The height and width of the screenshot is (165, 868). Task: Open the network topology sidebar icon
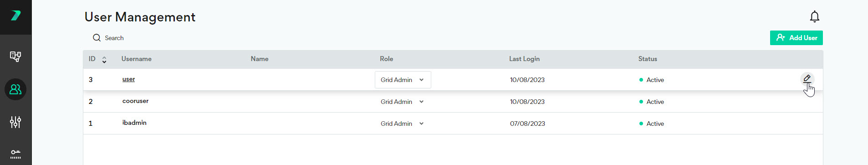(x=15, y=57)
